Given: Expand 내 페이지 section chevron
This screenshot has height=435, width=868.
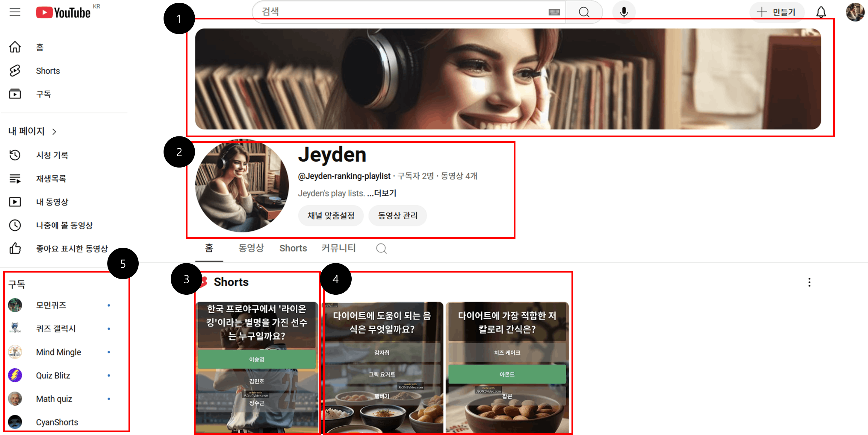Looking at the screenshot, I should 54,131.
